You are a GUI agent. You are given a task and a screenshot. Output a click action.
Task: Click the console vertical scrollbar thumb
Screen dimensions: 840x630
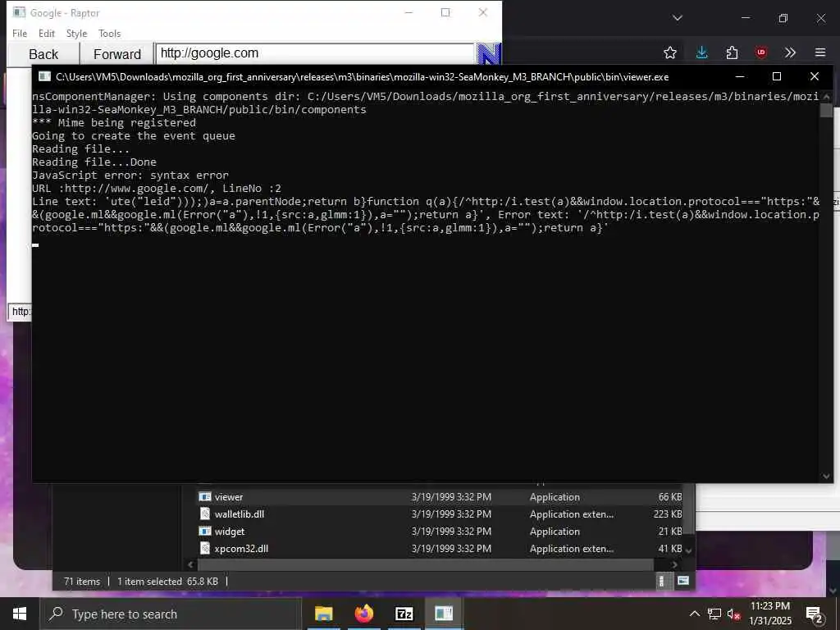click(826, 110)
